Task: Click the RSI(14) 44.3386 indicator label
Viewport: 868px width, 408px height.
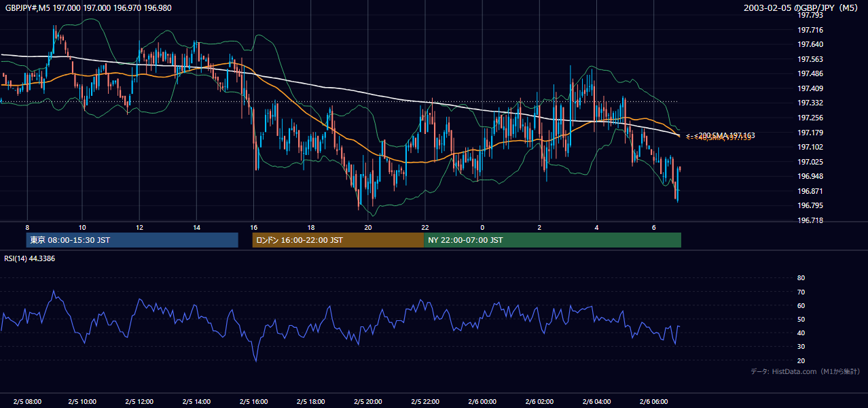Action: pyautogui.click(x=30, y=258)
